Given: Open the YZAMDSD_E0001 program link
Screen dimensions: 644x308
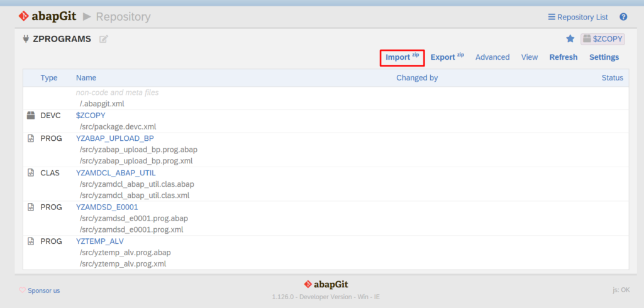Looking at the screenshot, I should (x=107, y=207).
